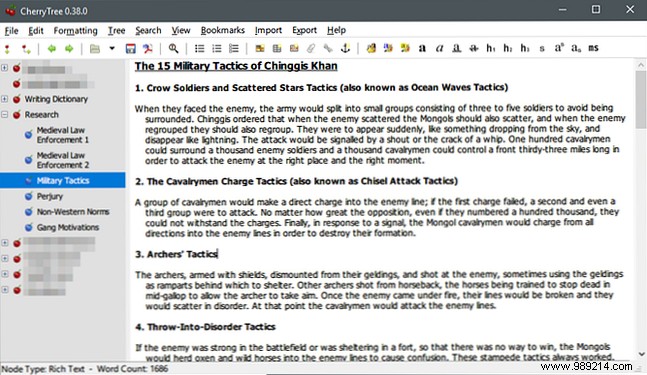Viewport: 647px width, 375px height.
Task: Click the open folder toolbar icon
Action: point(95,49)
